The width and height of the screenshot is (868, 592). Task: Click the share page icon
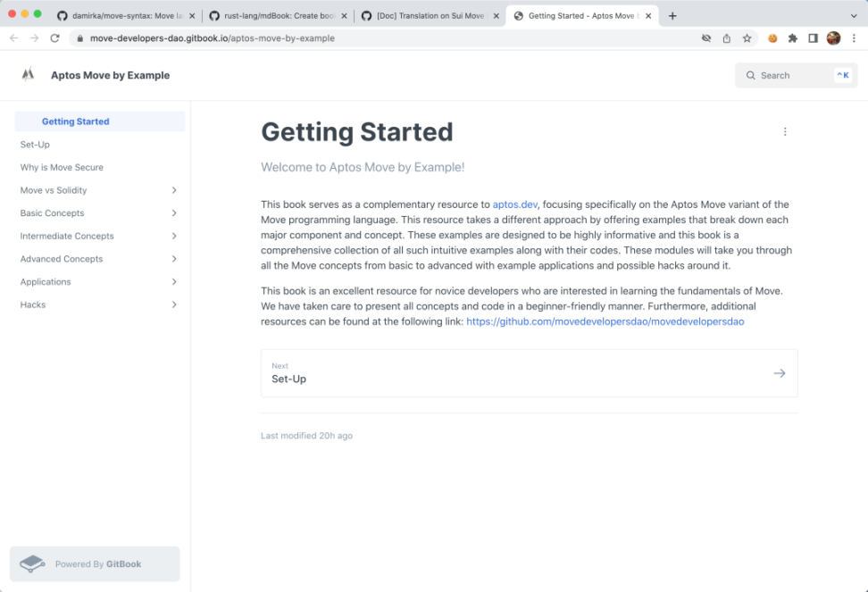click(x=727, y=38)
